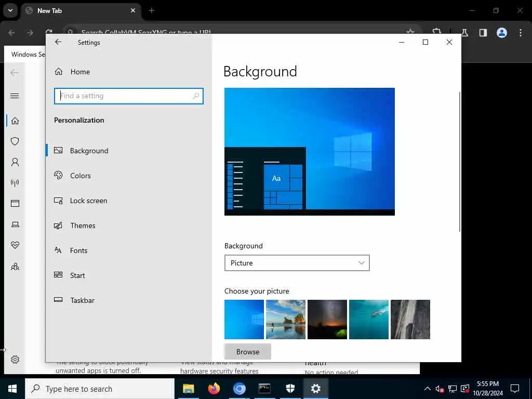Open Chrome three-dot menu
This screenshot has height=399, width=532.
(521, 33)
